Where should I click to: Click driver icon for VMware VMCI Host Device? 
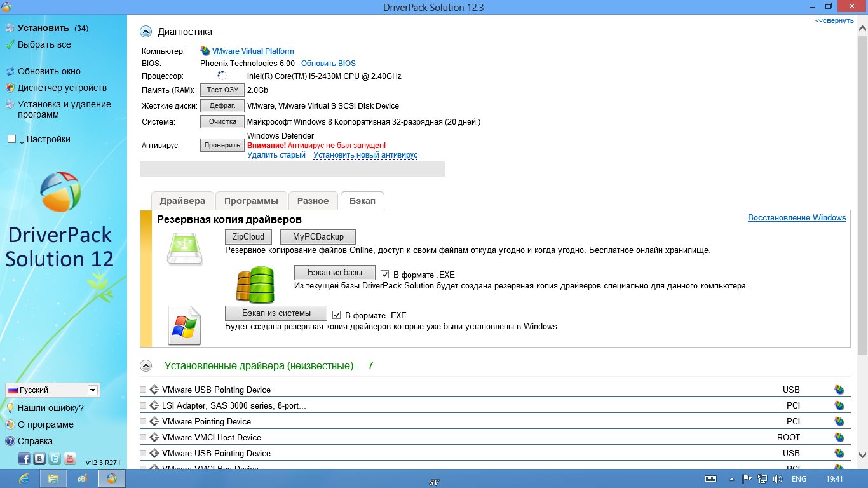[839, 437]
